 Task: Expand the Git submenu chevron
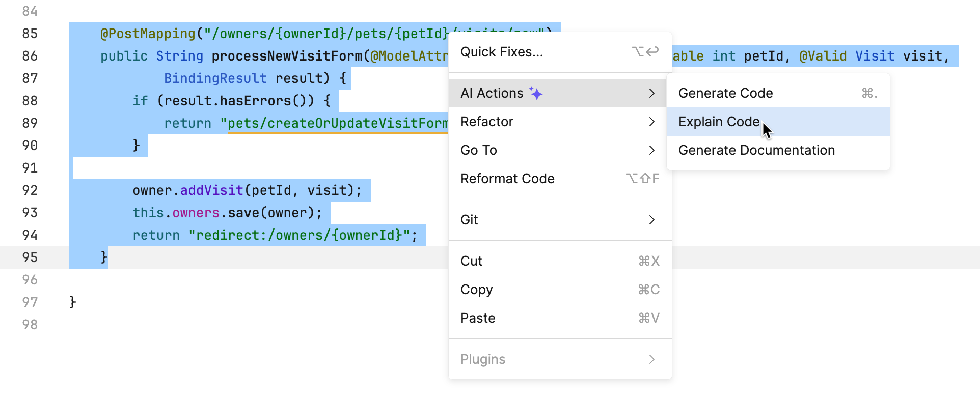tap(651, 220)
